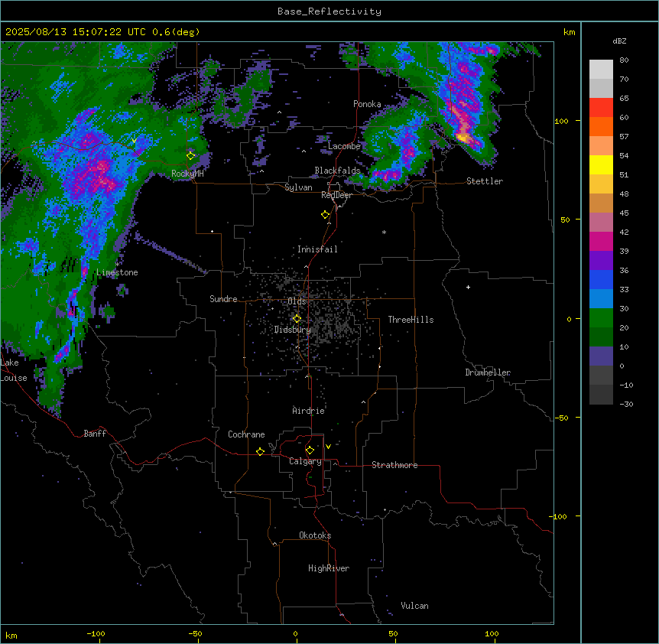Image resolution: width=659 pixels, height=644 pixels.
Task: Click the Sundre label
Action: click(x=223, y=299)
